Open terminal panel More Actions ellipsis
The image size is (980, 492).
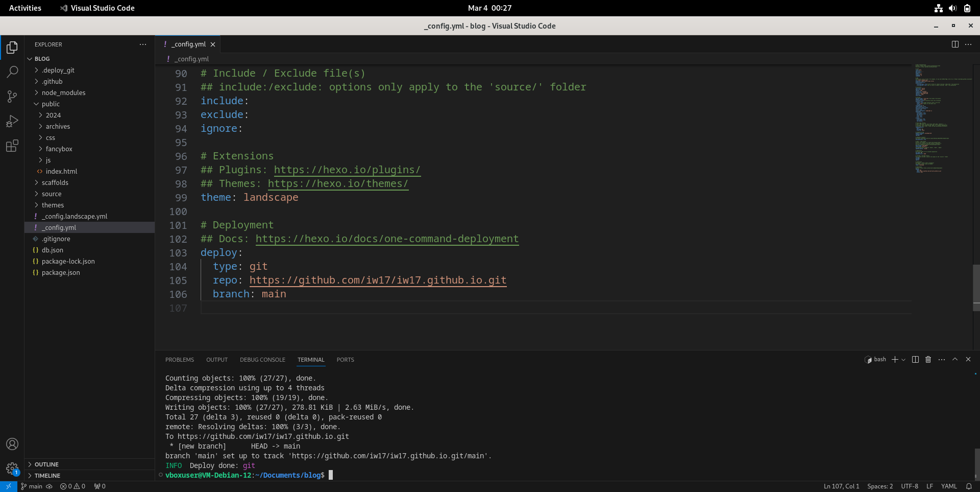(x=942, y=360)
